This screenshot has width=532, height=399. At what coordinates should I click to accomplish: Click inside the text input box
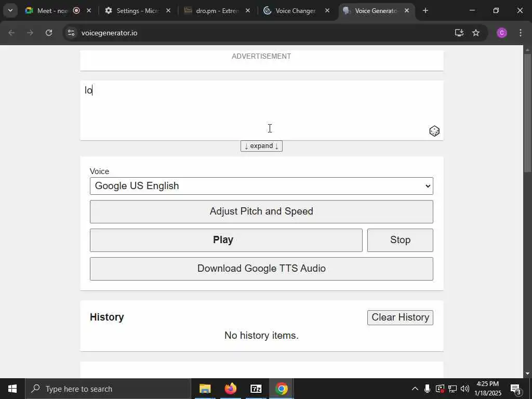coord(261,110)
